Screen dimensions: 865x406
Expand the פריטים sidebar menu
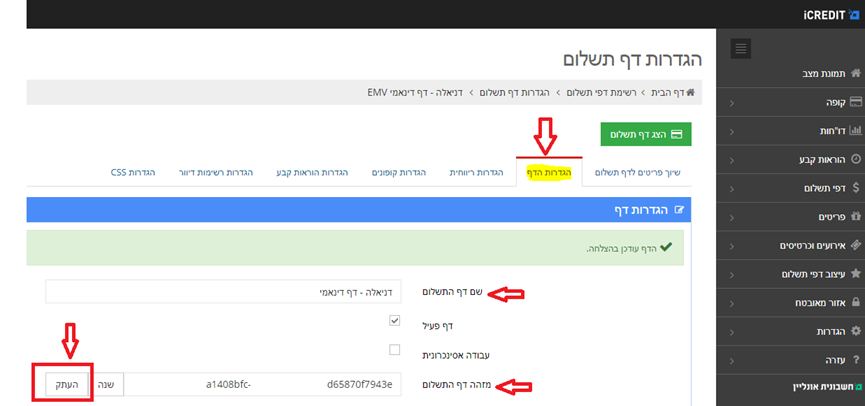coord(731,217)
